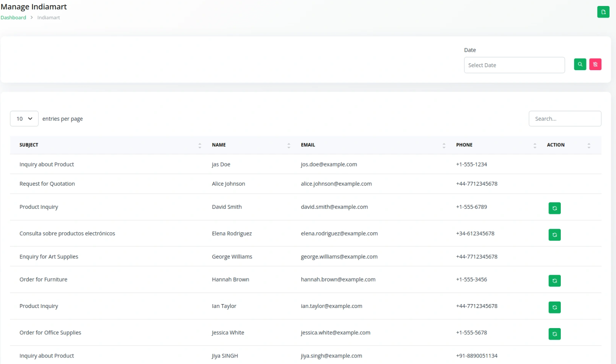
Task: Click email jiya.singh@example.com
Action: coord(331,356)
